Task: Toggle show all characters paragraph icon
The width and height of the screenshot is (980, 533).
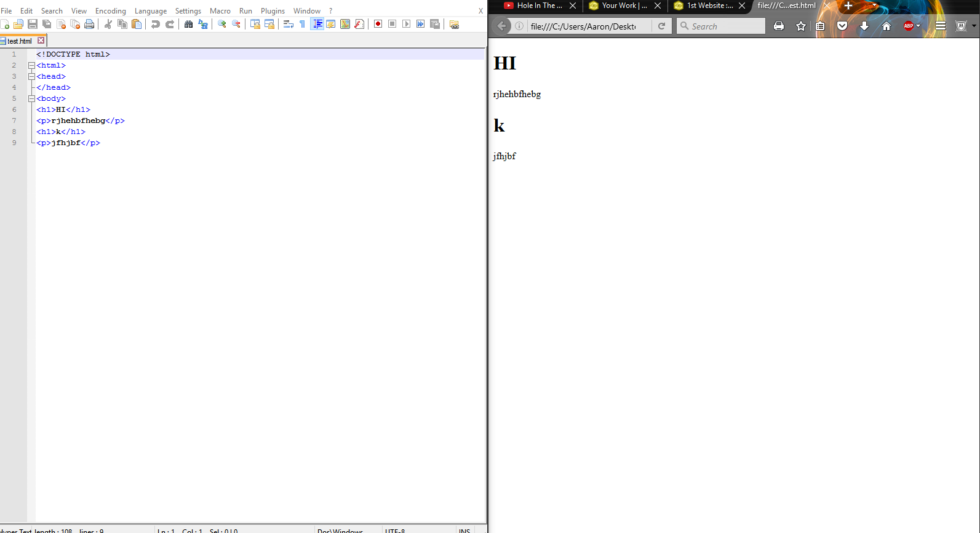Action: [303, 24]
